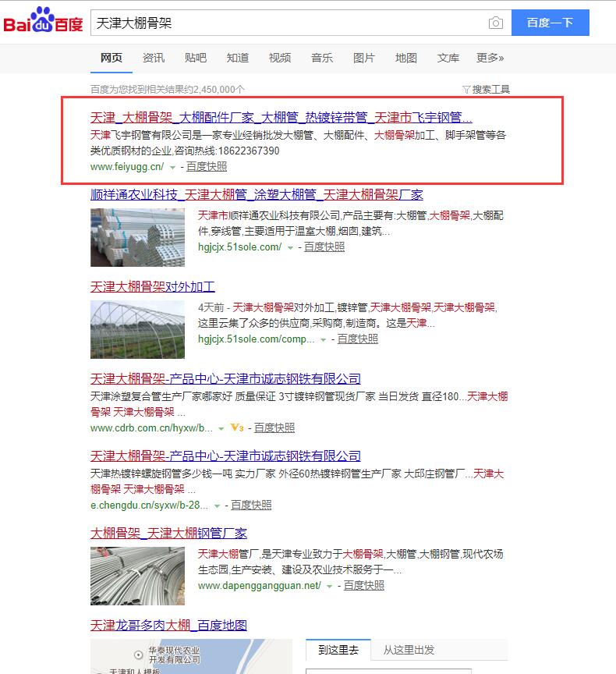616x674 pixels.
Task: Click steel pipes thumbnail of dapenggangguan result
Action: click(137, 576)
